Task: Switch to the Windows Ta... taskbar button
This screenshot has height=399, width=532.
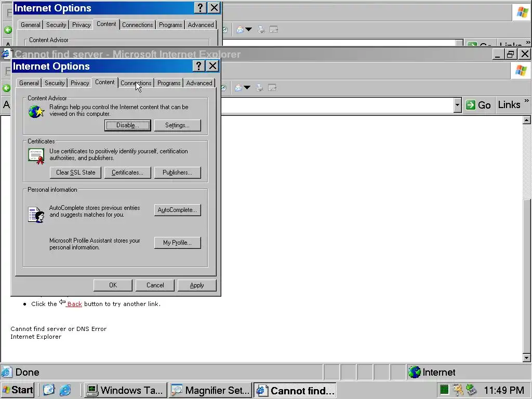Action: pyautogui.click(x=125, y=390)
